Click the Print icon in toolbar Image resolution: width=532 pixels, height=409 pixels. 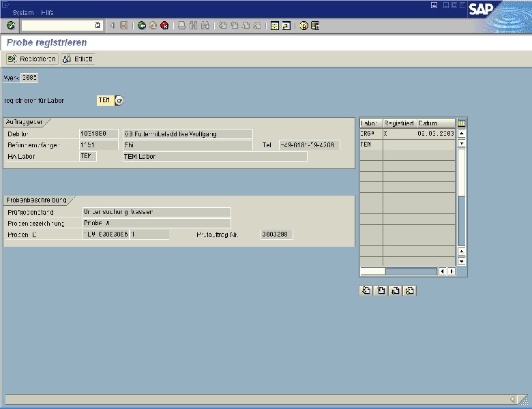pos(182,25)
